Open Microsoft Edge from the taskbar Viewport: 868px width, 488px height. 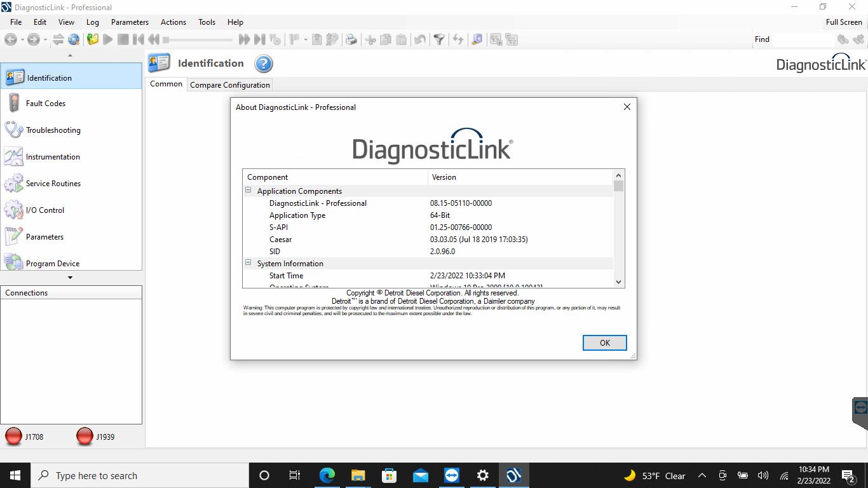pyautogui.click(x=327, y=475)
